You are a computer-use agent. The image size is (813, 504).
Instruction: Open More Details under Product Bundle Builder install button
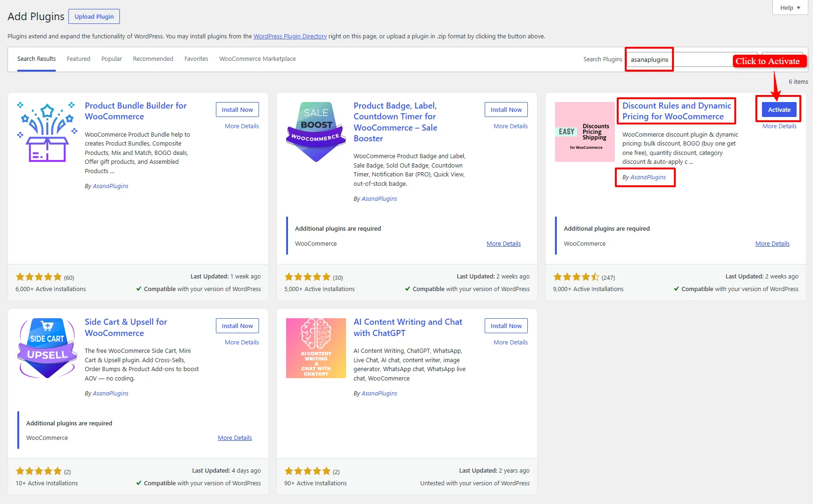pyautogui.click(x=242, y=126)
